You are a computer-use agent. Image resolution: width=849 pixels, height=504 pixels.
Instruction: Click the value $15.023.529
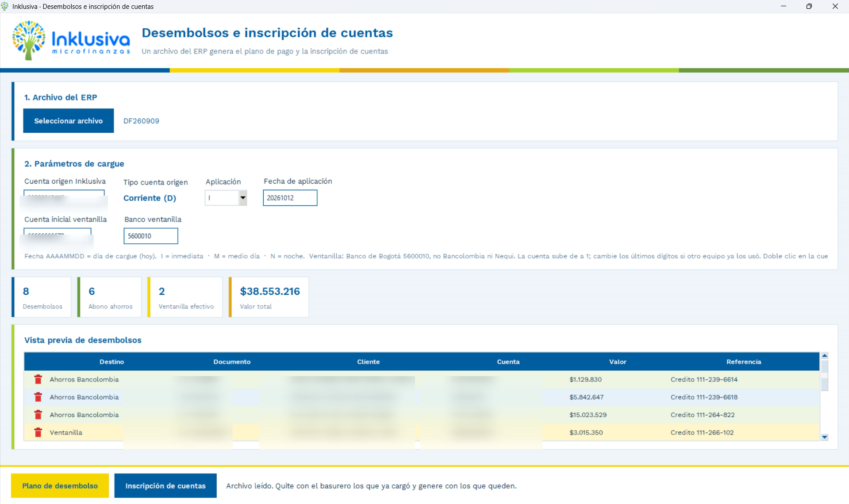click(x=588, y=415)
